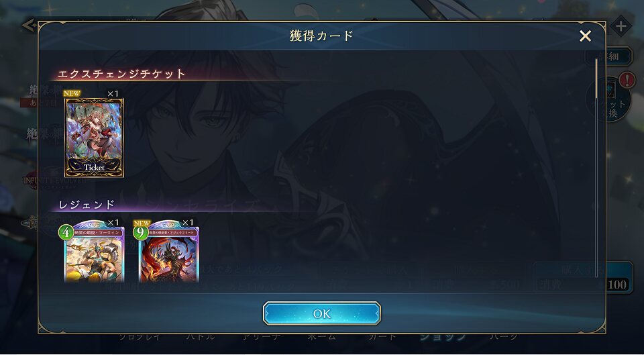Switch to the ショップ tab

[443, 338]
